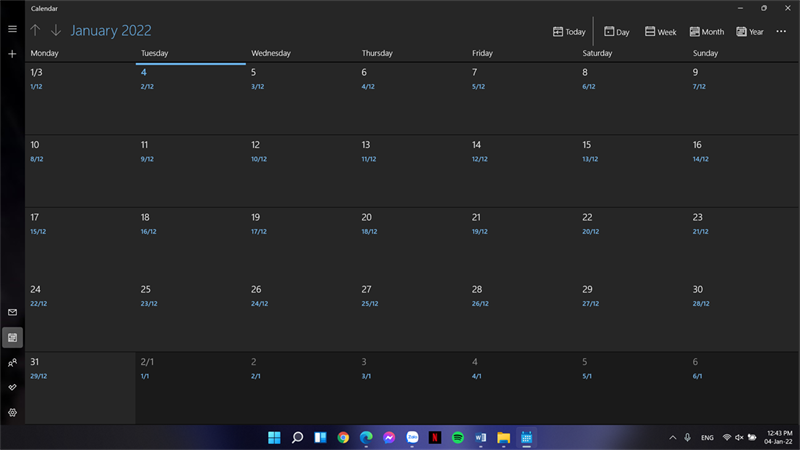Select the date cell numbered 26
The height and width of the screenshot is (450, 800).
click(x=301, y=315)
